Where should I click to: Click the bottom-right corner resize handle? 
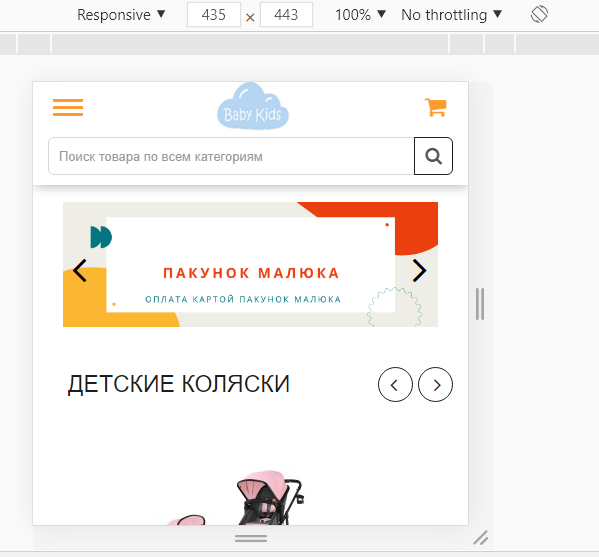(481, 538)
